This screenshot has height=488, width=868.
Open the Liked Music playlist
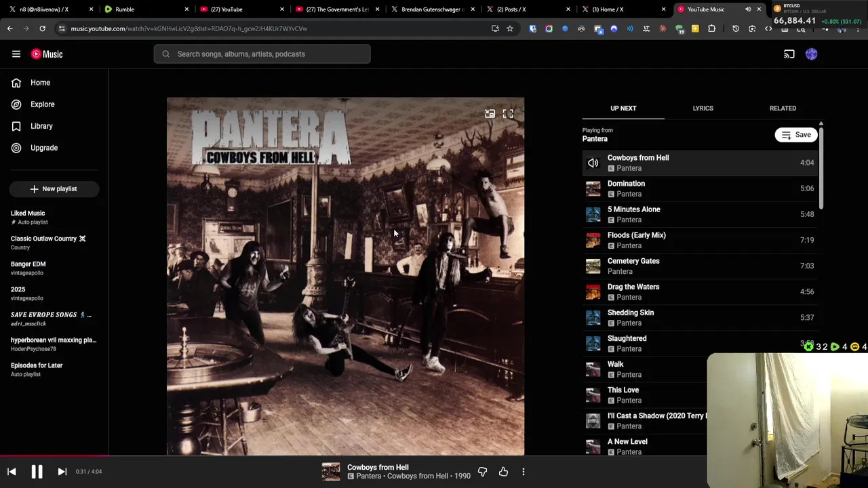point(53,218)
